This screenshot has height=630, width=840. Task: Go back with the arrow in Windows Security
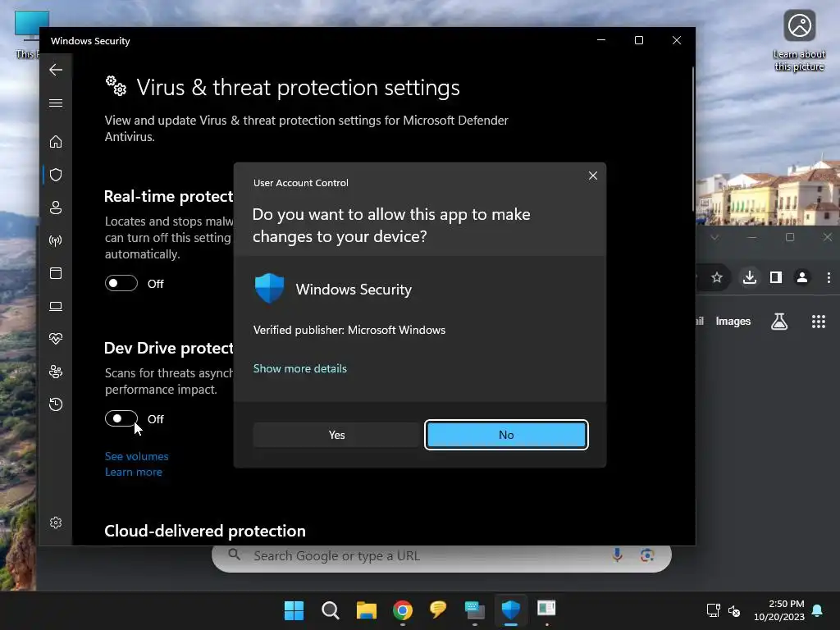[x=56, y=70]
